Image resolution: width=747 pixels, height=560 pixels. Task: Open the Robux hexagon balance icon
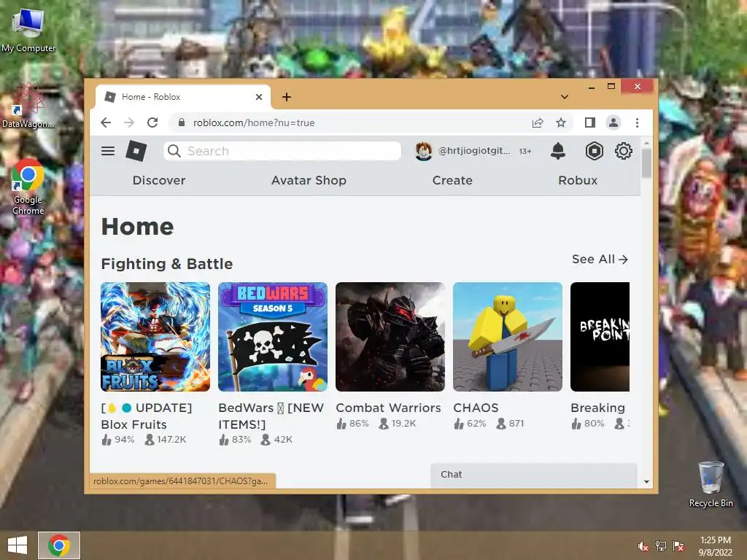pos(594,151)
